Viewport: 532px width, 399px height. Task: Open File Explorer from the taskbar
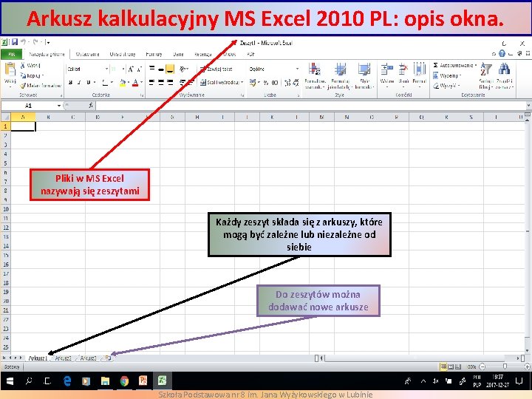(106, 381)
